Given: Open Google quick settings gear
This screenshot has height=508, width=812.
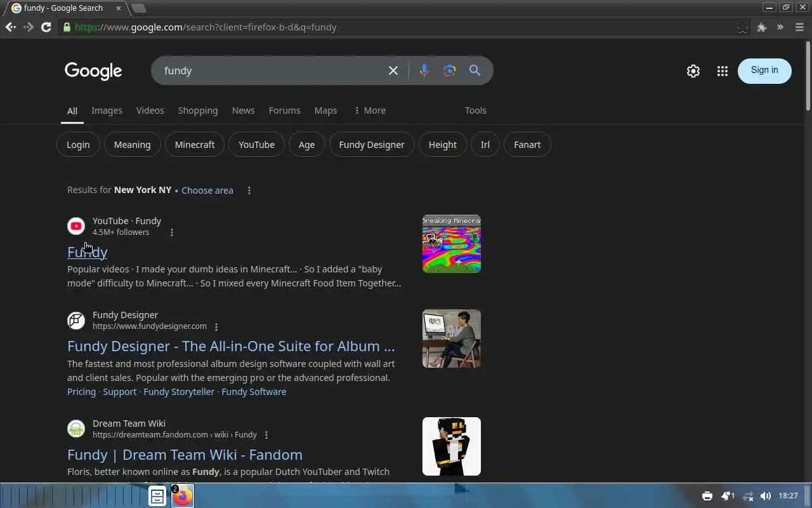Looking at the screenshot, I should pos(693,71).
